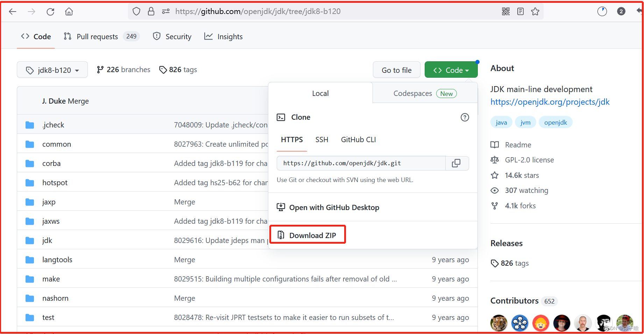Click the clone URL text field
The height and width of the screenshot is (334, 644).
coord(361,163)
